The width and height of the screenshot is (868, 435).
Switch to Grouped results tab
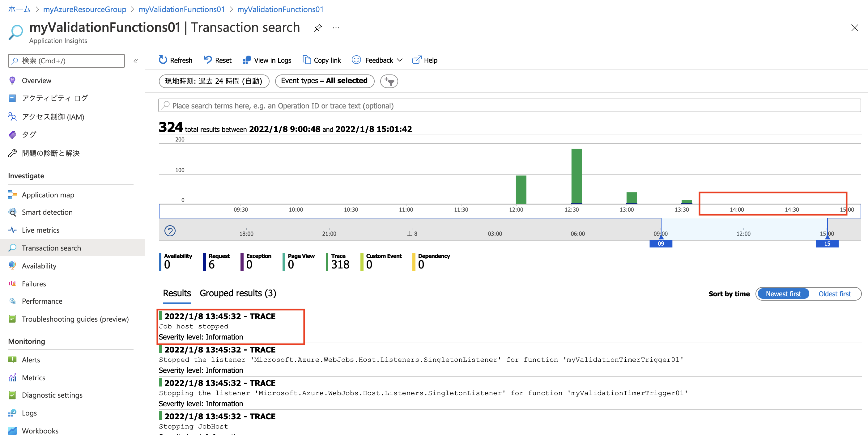click(x=237, y=293)
